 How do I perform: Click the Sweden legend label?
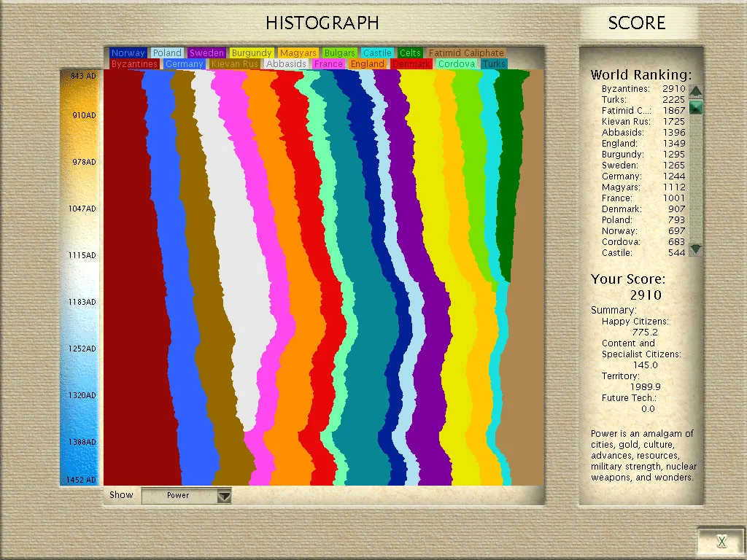pyautogui.click(x=206, y=52)
